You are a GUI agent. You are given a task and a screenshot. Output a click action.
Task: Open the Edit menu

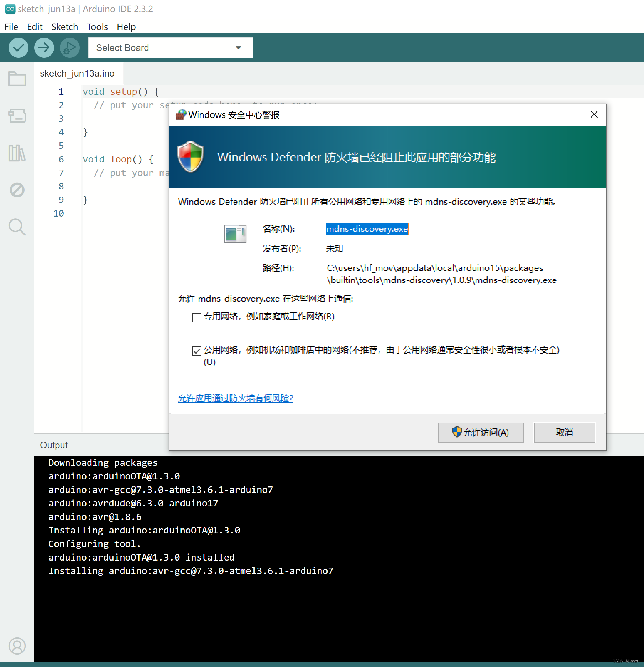[x=35, y=27]
